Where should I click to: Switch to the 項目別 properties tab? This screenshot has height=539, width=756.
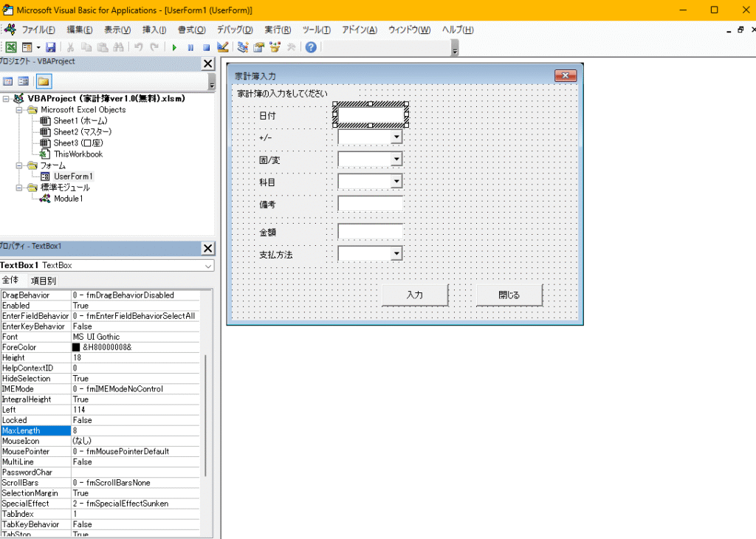(44, 281)
